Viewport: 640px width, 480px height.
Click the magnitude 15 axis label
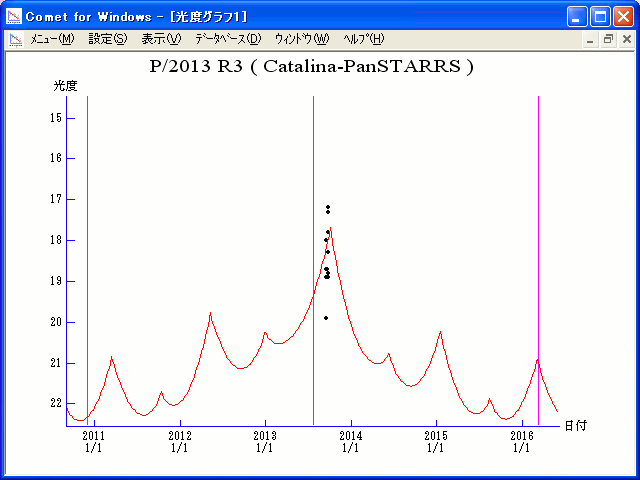pos(56,118)
